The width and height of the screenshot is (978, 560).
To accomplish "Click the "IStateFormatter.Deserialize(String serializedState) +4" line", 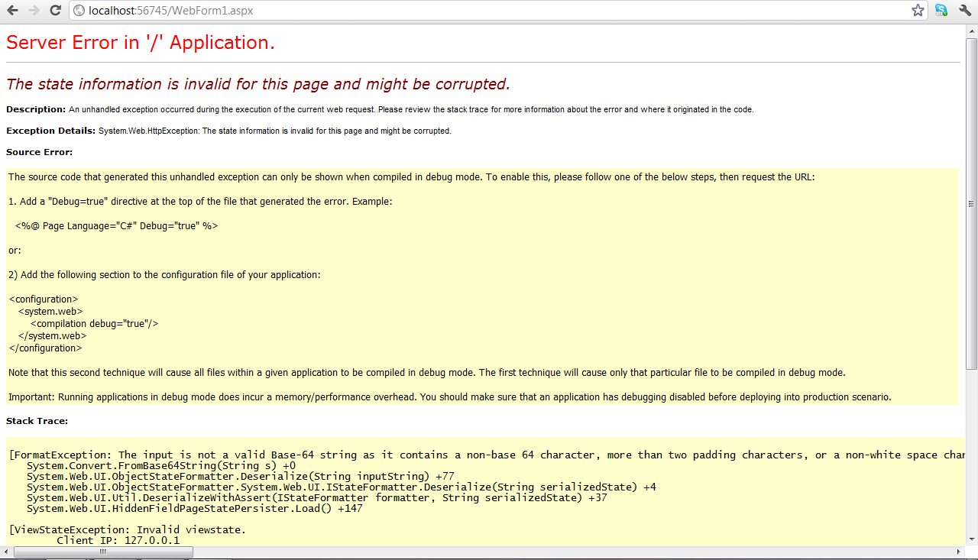I will click(x=342, y=487).
